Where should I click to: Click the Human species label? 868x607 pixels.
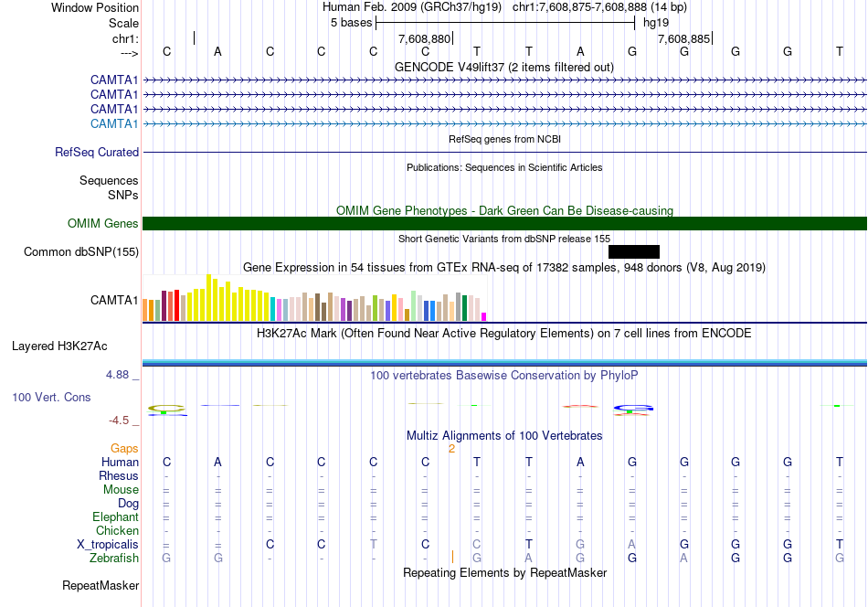(x=120, y=462)
